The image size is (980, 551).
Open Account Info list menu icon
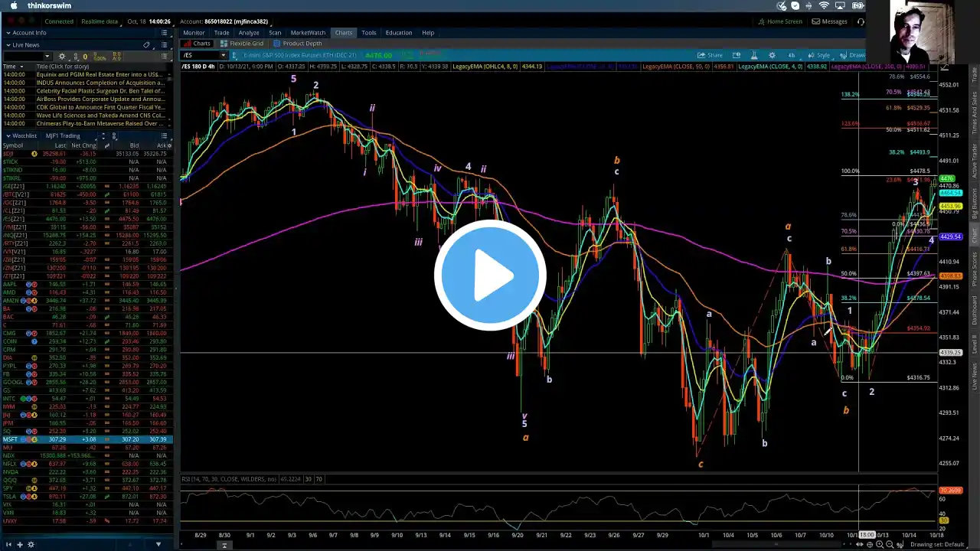click(x=165, y=33)
